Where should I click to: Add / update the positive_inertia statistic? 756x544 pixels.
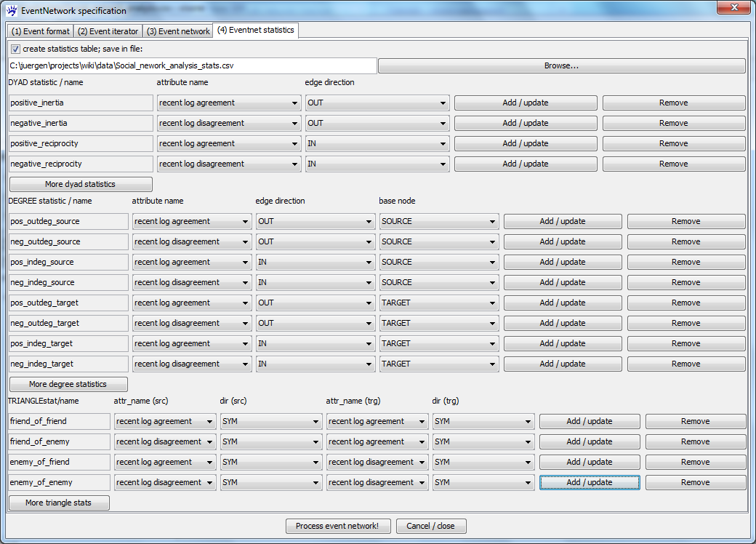(526, 103)
